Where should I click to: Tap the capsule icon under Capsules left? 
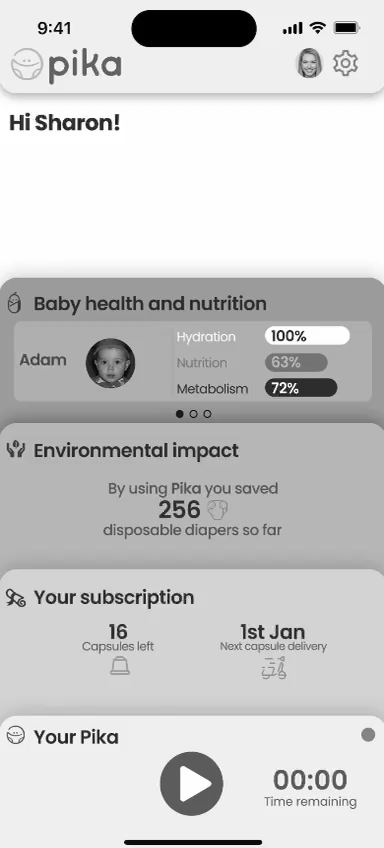120,665
